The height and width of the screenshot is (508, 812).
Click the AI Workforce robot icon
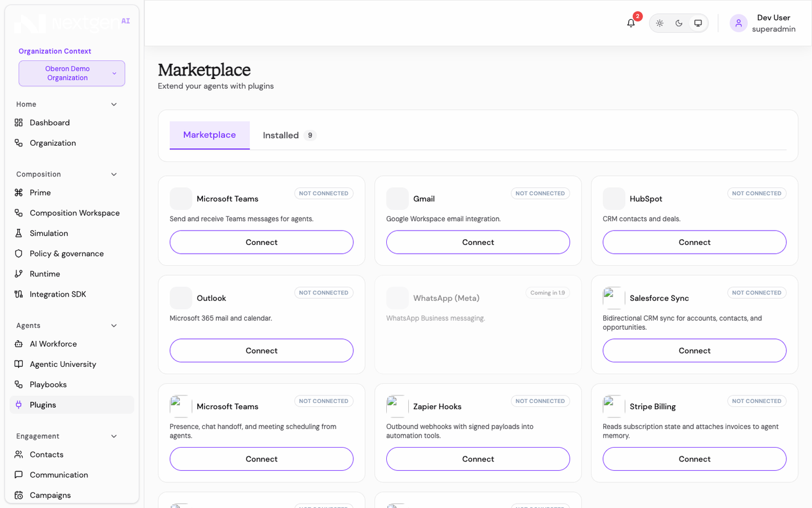coord(19,344)
